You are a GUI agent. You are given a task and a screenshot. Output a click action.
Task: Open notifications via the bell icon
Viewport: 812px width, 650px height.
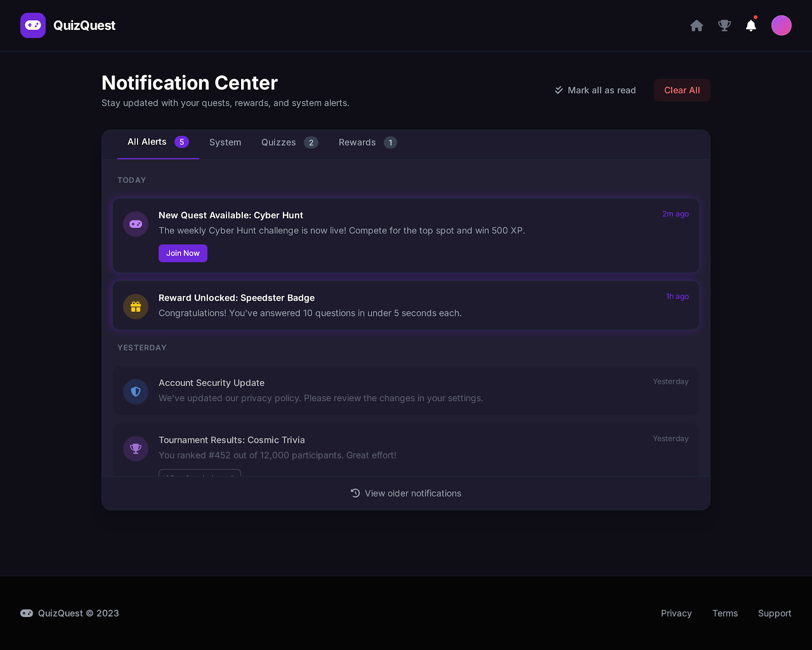(x=751, y=25)
